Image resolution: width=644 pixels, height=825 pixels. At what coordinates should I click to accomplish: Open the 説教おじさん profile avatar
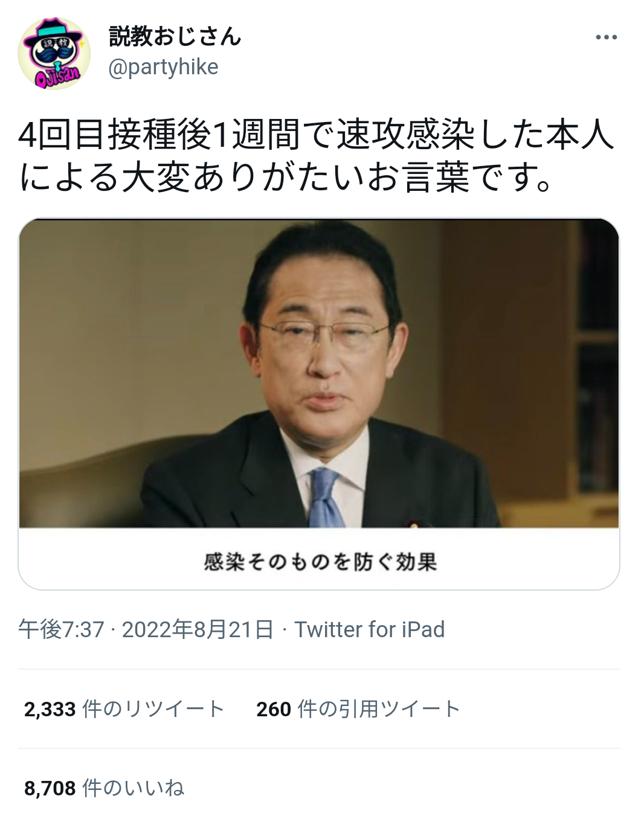(x=54, y=54)
